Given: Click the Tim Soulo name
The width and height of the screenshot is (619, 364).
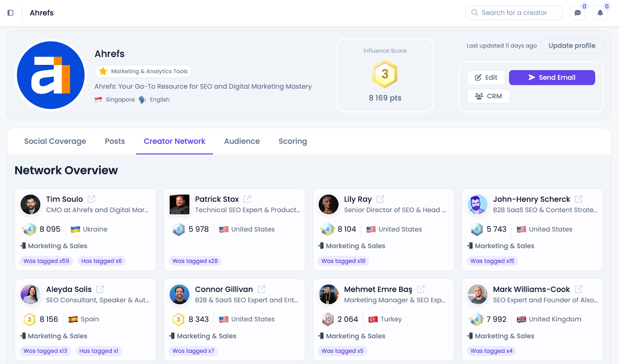Looking at the screenshot, I should click(65, 199).
